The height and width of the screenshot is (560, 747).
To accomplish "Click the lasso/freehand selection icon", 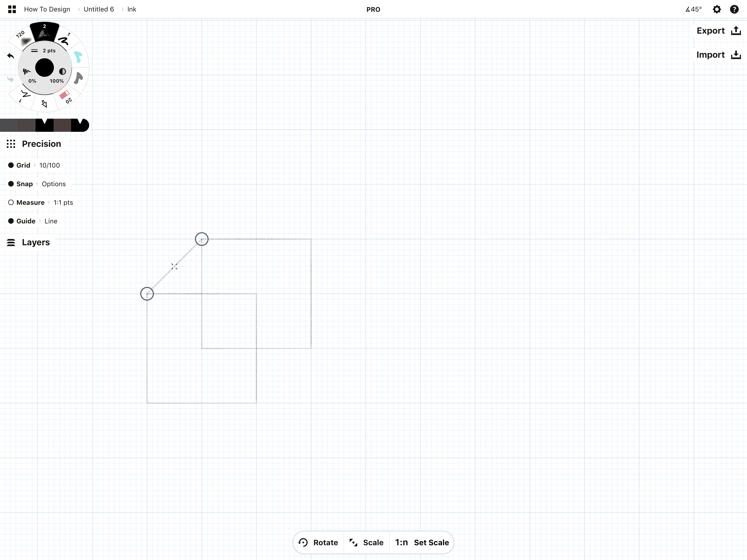I will [46, 105].
